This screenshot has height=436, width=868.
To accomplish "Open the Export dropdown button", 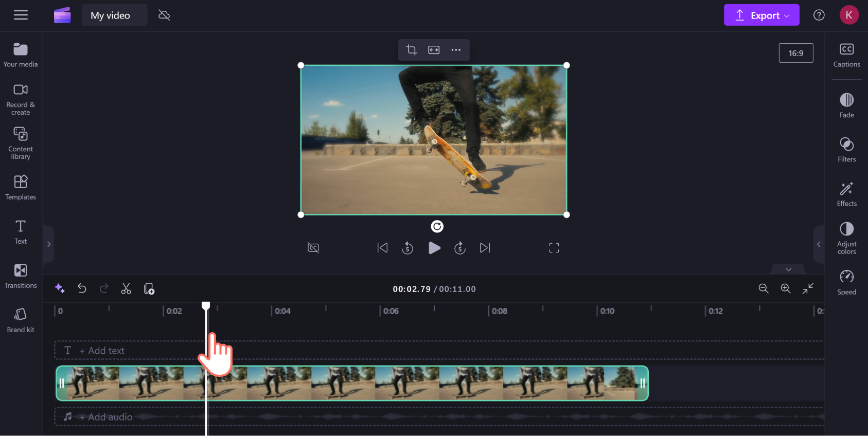I will (x=761, y=15).
